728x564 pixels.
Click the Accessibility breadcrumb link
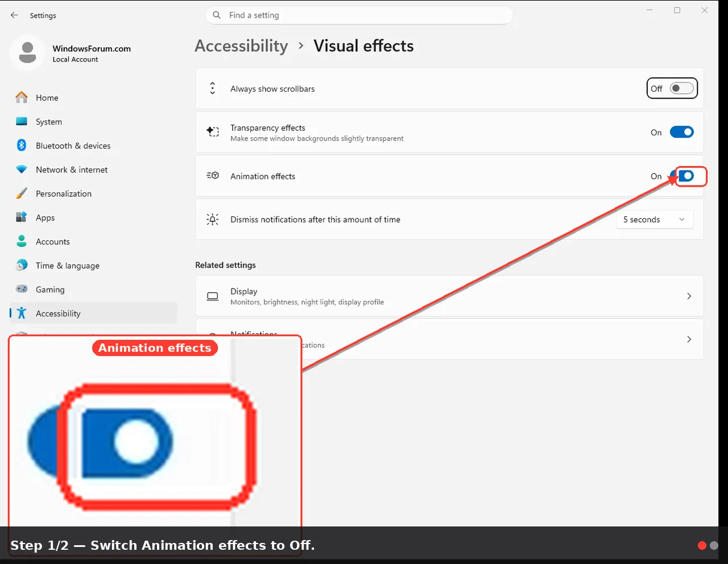241,46
